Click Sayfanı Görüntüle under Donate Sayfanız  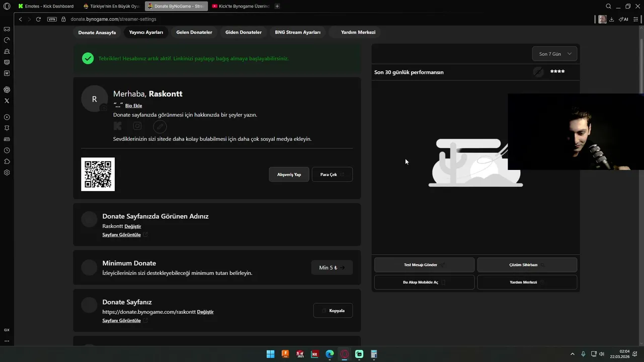point(121,320)
